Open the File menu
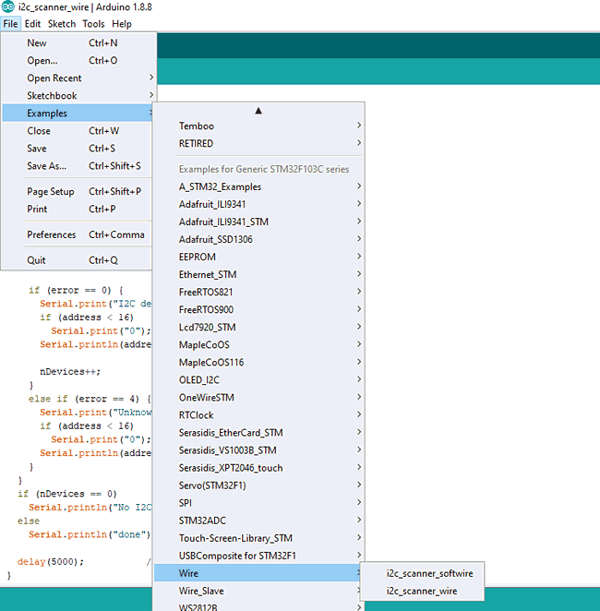Image resolution: width=600 pixels, height=611 pixels. pyautogui.click(x=11, y=24)
